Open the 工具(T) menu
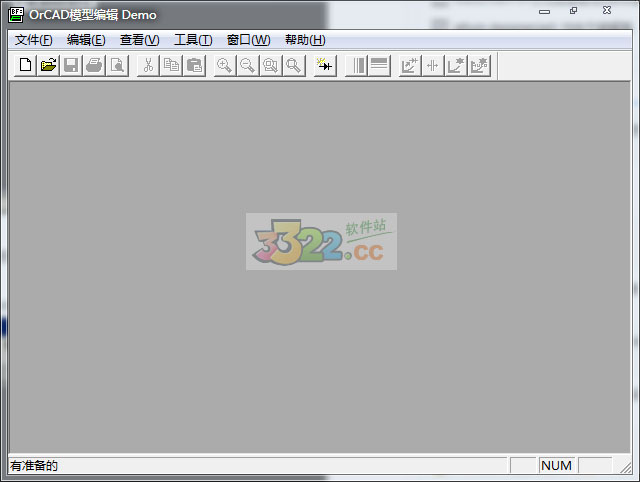 (193, 40)
